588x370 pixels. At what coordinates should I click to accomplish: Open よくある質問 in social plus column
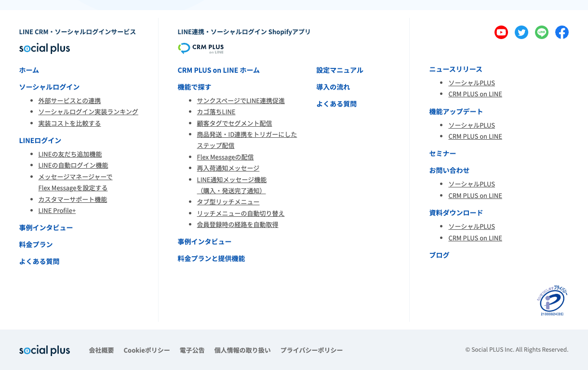tap(39, 262)
